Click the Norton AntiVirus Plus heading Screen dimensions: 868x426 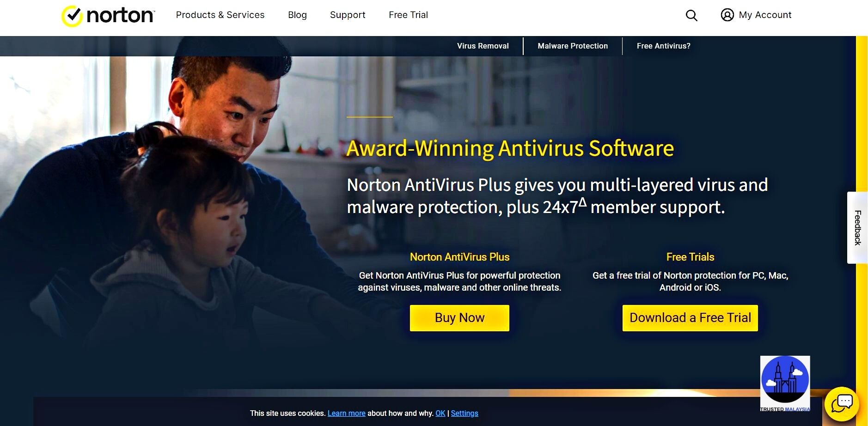click(x=459, y=257)
